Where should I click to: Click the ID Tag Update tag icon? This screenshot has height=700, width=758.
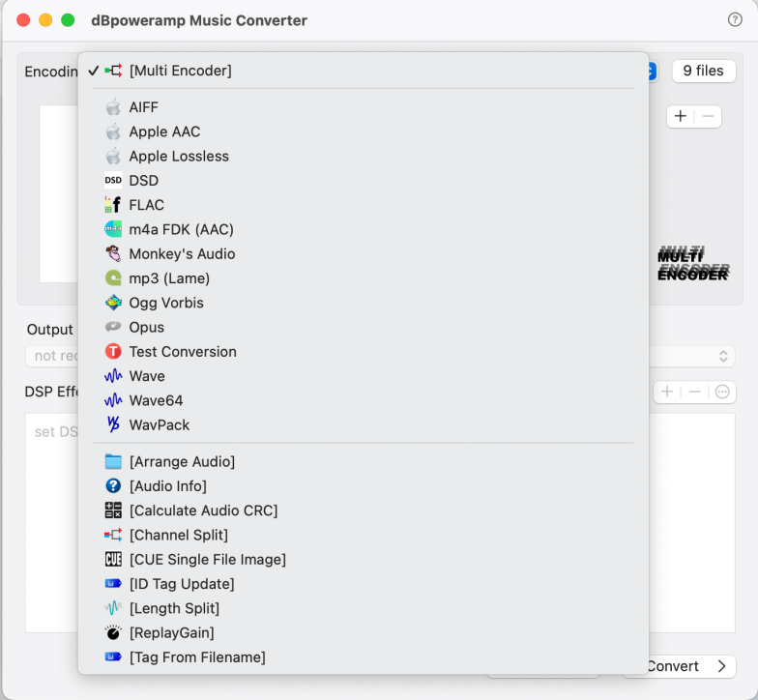point(113,584)
